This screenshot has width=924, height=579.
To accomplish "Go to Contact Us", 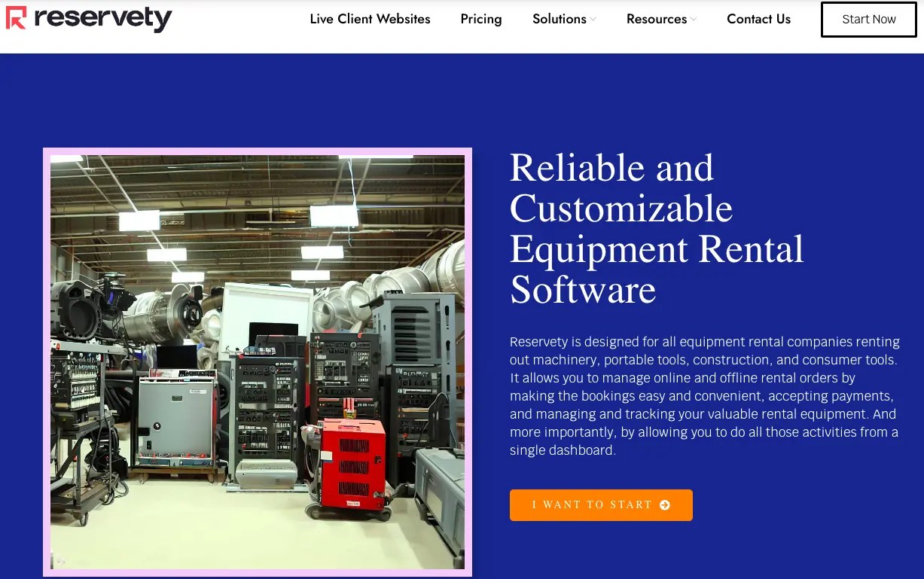I will (x=758, y=19).
